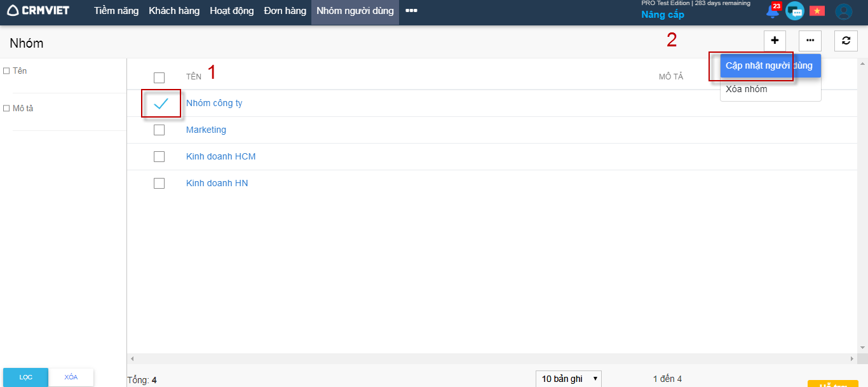The width and height of the screenshot is (868, 387).
Task: Click the refresh icon button
Action: pyautogui.click(x=846, y=41)
